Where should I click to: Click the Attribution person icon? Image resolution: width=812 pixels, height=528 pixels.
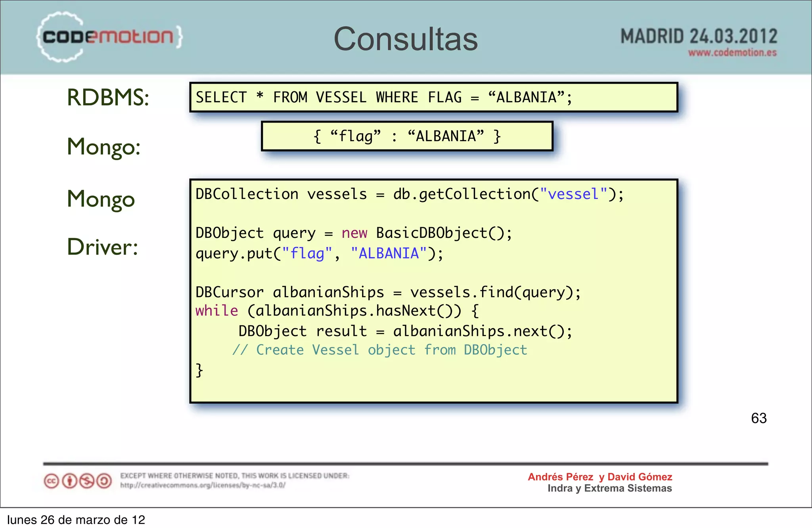70,481
